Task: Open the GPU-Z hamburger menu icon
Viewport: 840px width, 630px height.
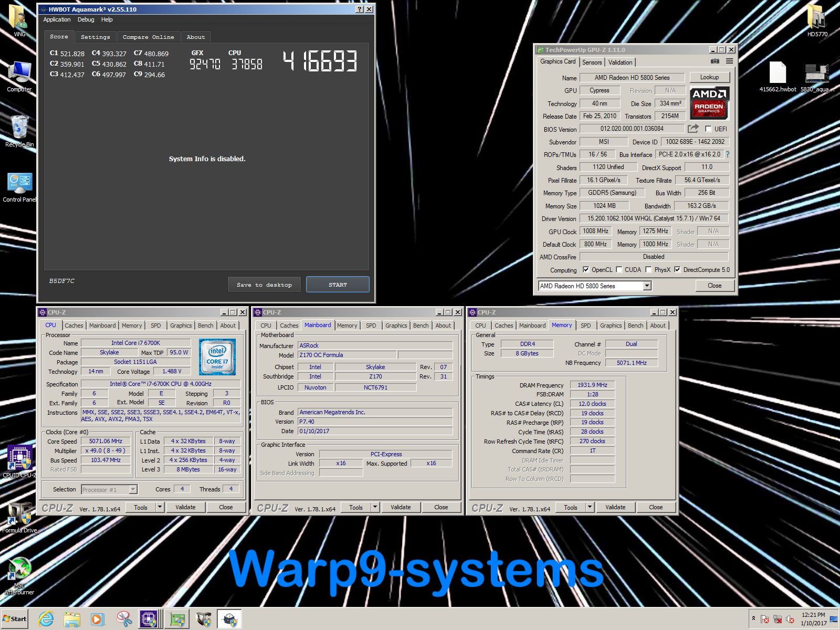Action: coord(729,61)
